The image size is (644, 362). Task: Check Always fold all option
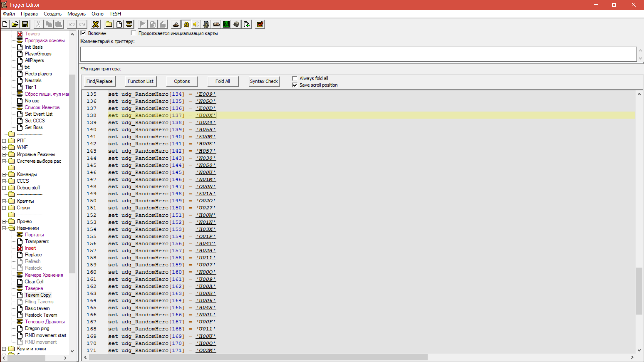pyautogui.click(x=295, y=78)
